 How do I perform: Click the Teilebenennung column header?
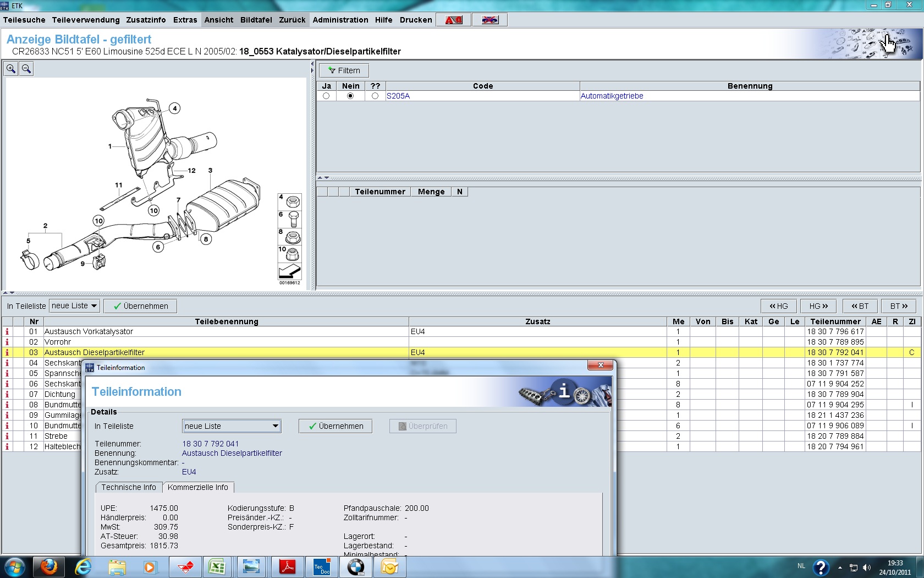[x=227, y=321]
